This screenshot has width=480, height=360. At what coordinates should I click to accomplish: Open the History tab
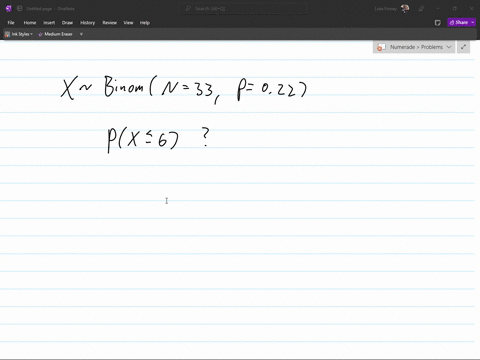click(x=87, y=23)
